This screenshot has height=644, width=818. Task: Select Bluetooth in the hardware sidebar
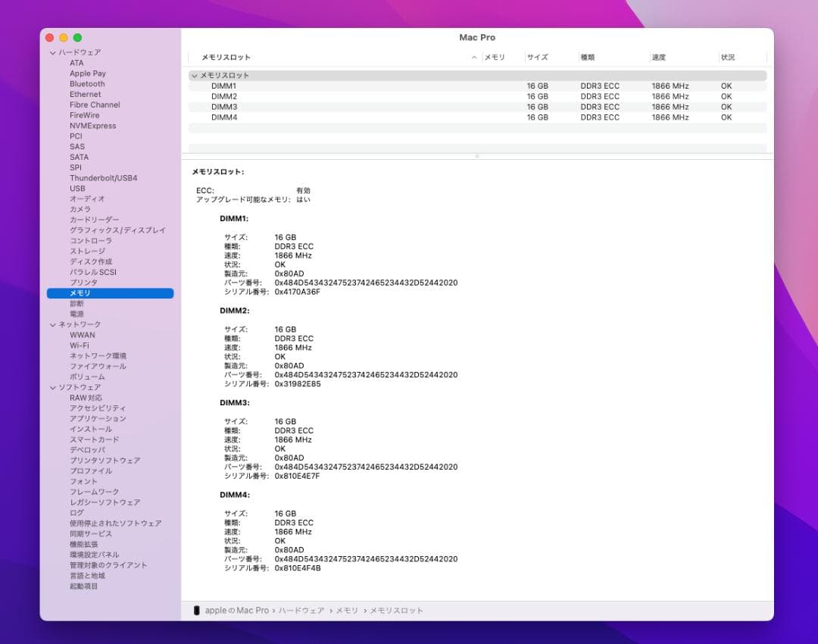click(x=86, y=83)
